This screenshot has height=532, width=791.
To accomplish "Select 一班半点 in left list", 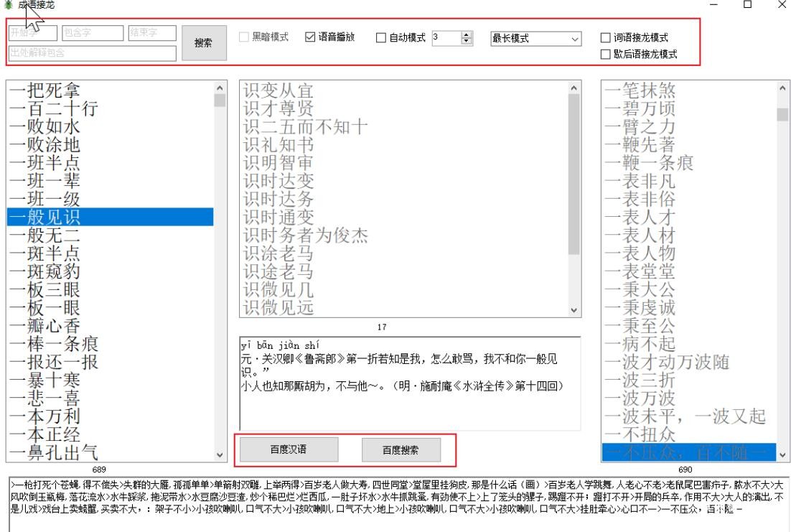I will 110,163.
